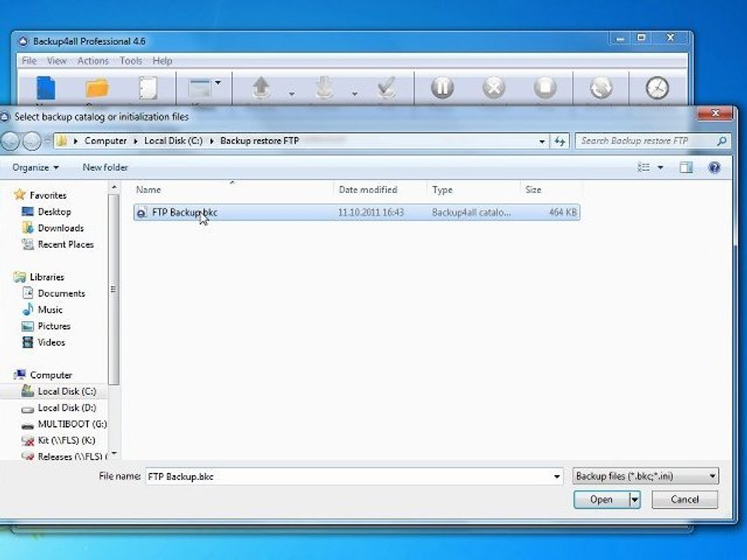Click the Test checkmark icon in Backup4all toolbar
The height and width of the screenshot is (560, 747).
pos(387,89)
